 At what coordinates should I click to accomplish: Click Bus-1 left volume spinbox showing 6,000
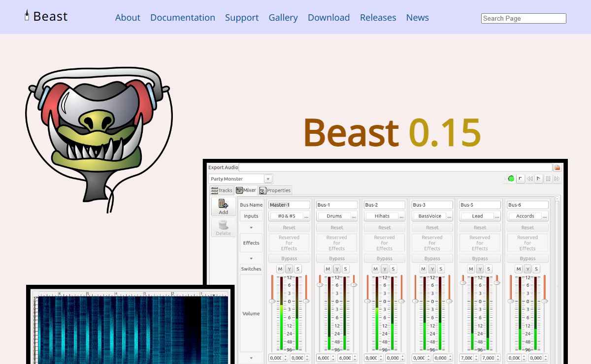(x=326, y=358)
